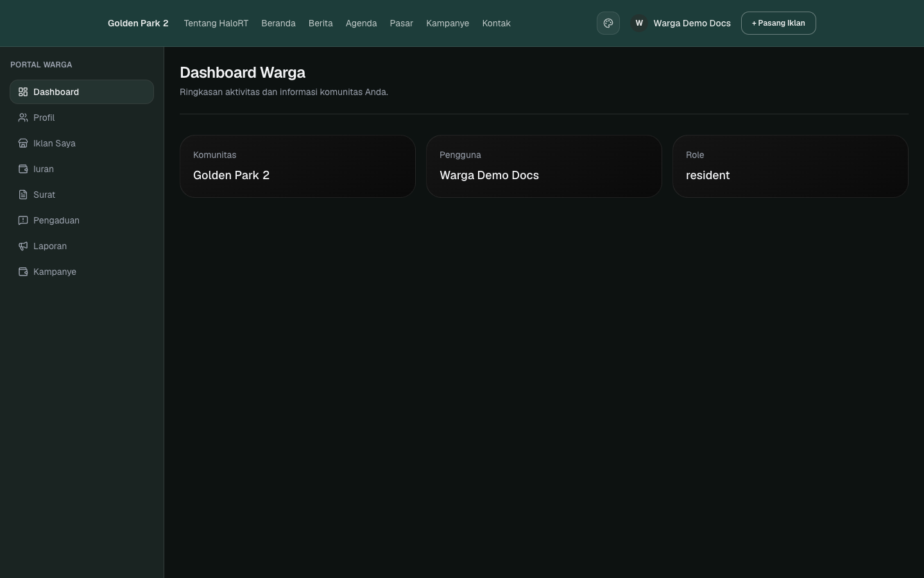Click the Profil people icon

(x=23, y=118)
